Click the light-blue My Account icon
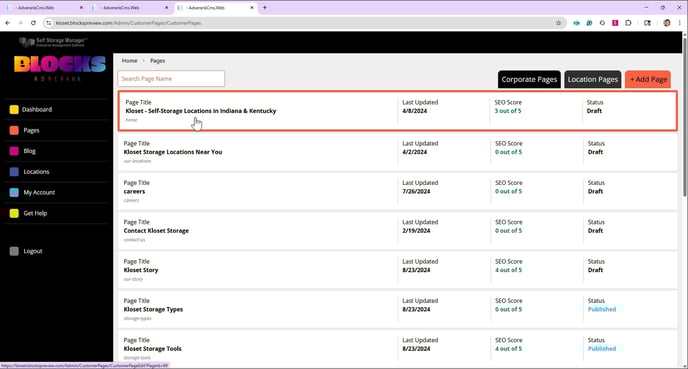The image size is (688, 369). click(14, 192)
